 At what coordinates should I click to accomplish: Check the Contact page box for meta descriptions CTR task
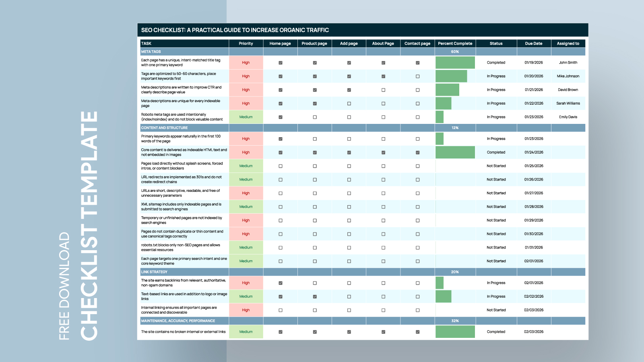point(417,90)
